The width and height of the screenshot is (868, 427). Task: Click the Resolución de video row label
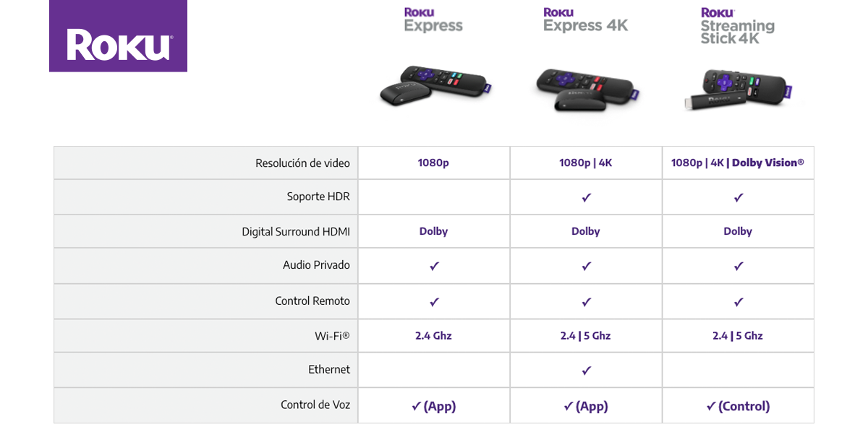click(x=302, y=163)
